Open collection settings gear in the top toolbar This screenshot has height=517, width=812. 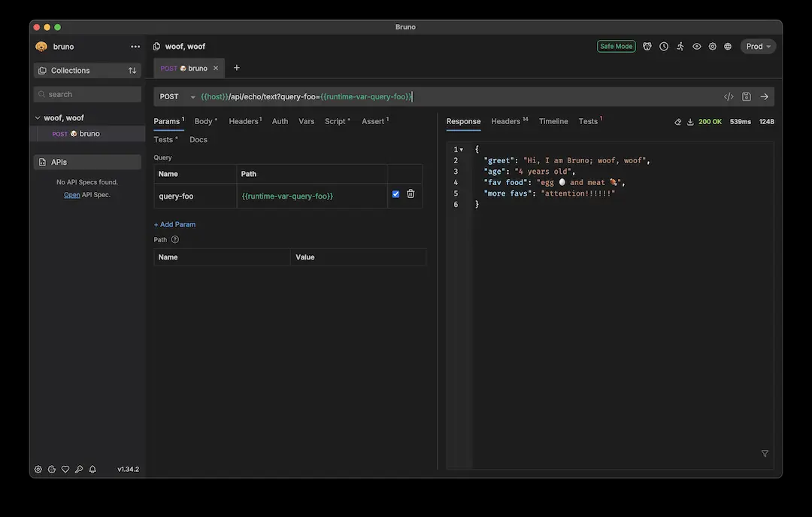pyautogui.click(x=713, y=47)
